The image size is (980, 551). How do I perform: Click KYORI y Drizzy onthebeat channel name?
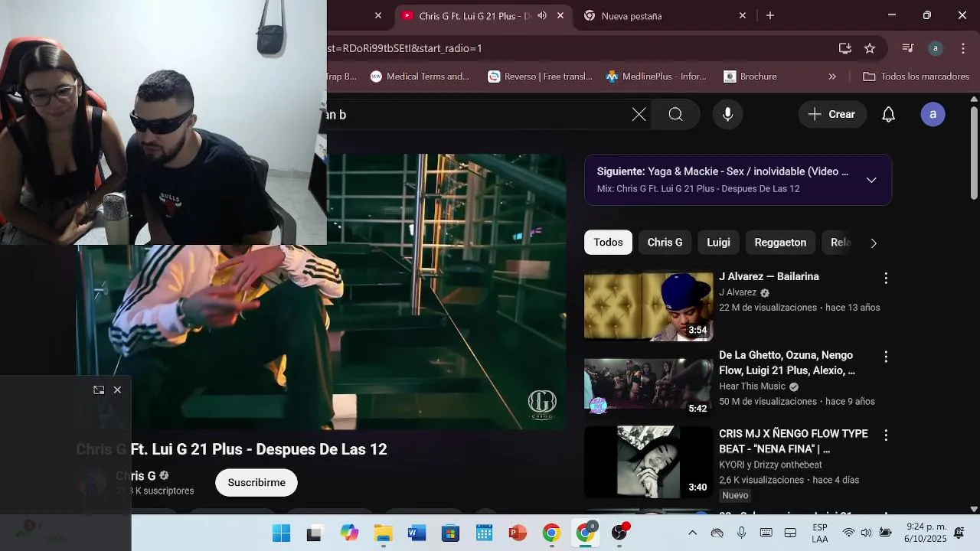pos(770,465)
